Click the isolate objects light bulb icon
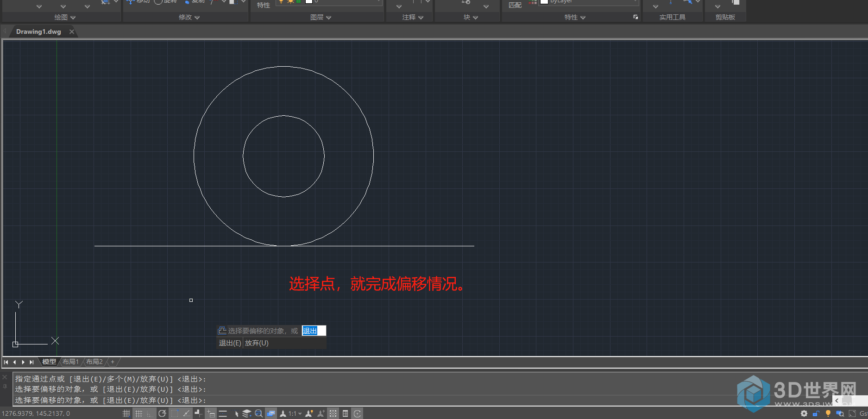This screenshot has width=868, height=419. [828, 413]
